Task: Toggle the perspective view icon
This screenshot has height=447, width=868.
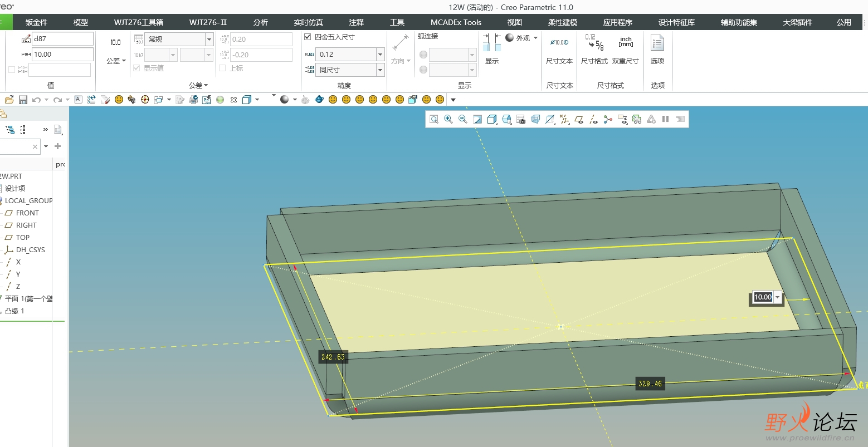Action: tap(535, 119)
